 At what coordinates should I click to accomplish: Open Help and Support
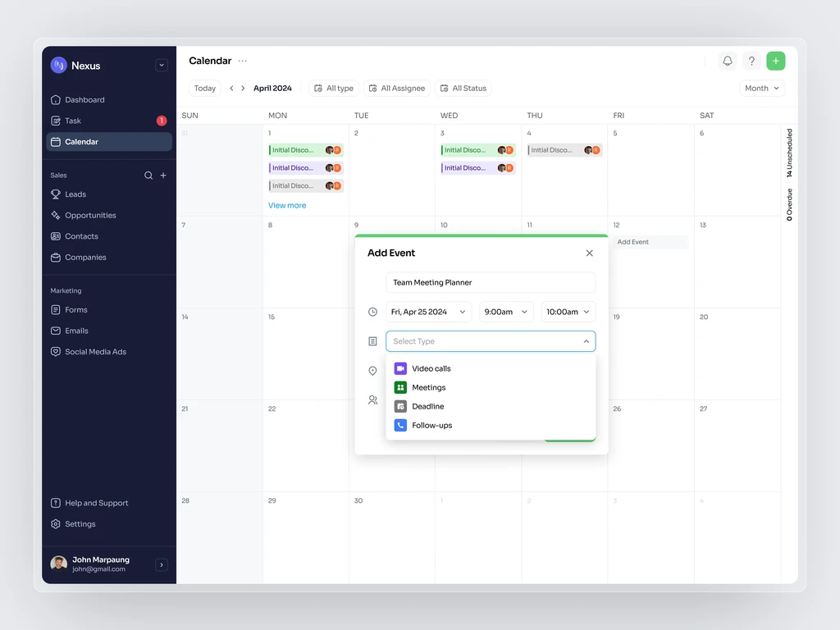click(x=109, y=503)
